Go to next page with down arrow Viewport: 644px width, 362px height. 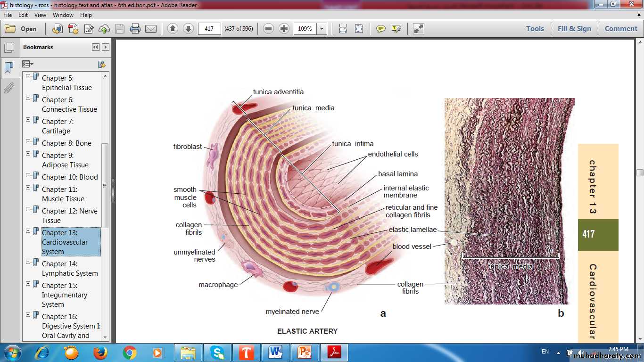(188, 29)
